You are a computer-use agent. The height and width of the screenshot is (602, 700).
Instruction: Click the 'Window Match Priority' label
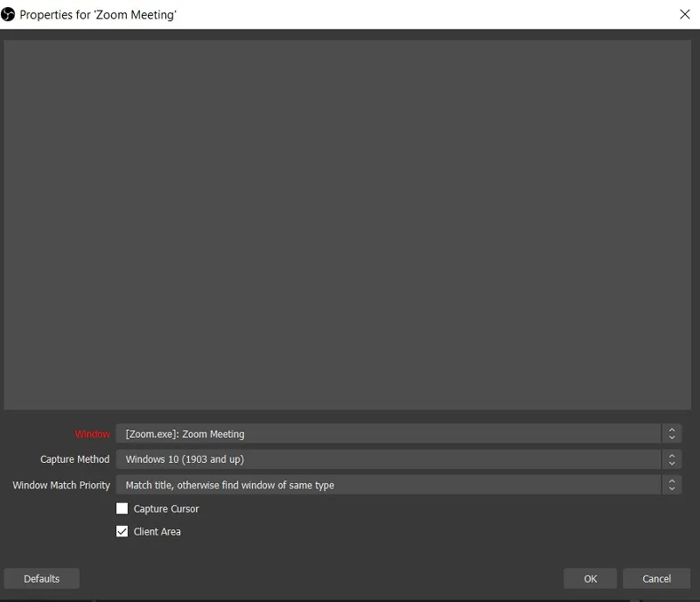click(x=61, y=485)
